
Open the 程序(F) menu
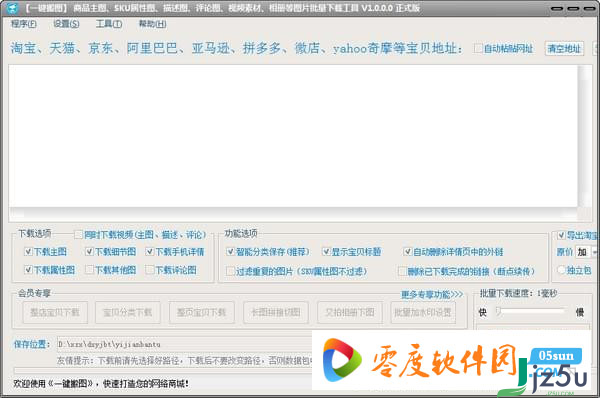(24, 24)
